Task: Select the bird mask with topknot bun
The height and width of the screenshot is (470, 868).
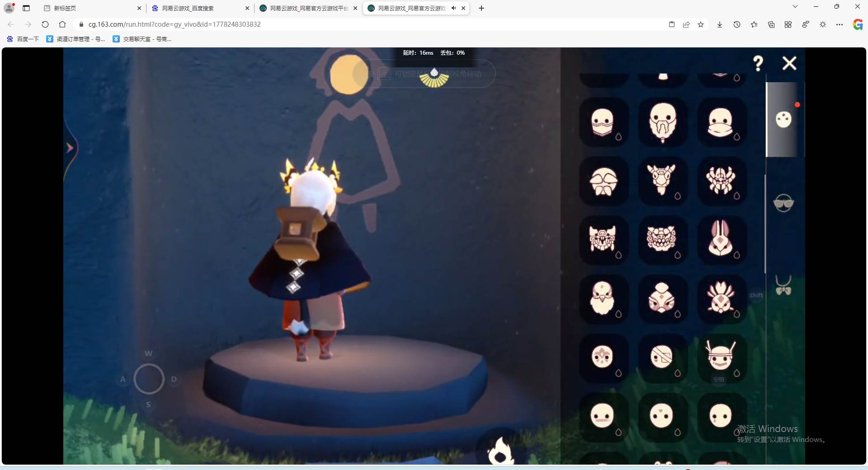Action: [663, 299]
